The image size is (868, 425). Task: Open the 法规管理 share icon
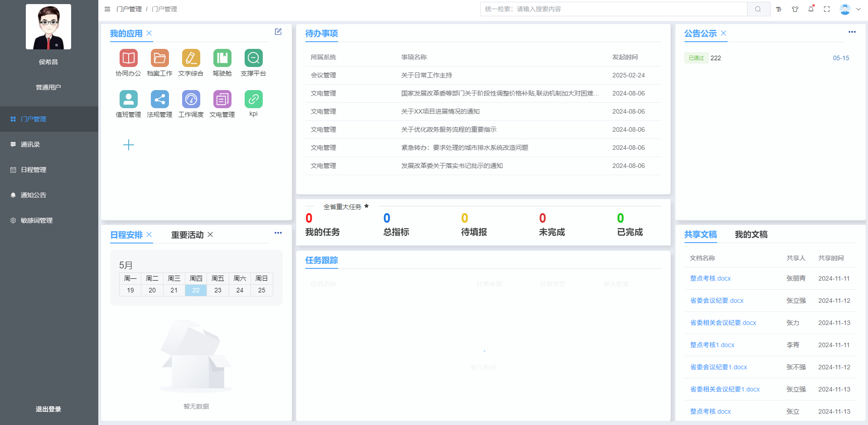[159, 100]
